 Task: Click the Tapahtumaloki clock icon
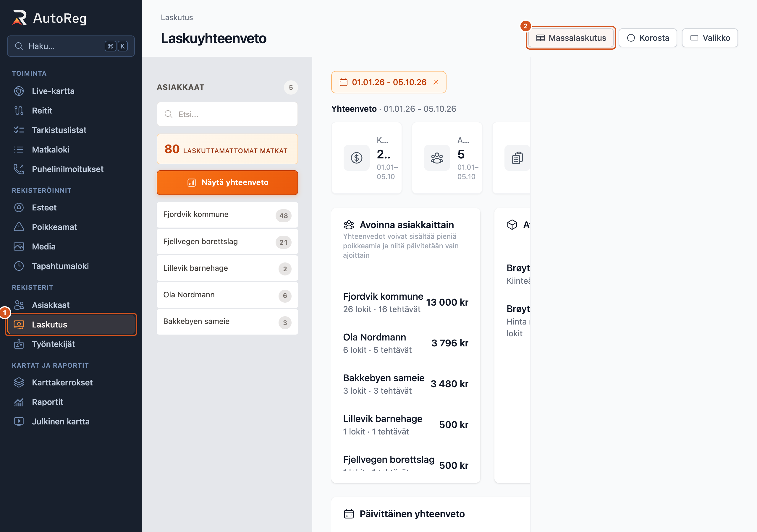[19, 266]
